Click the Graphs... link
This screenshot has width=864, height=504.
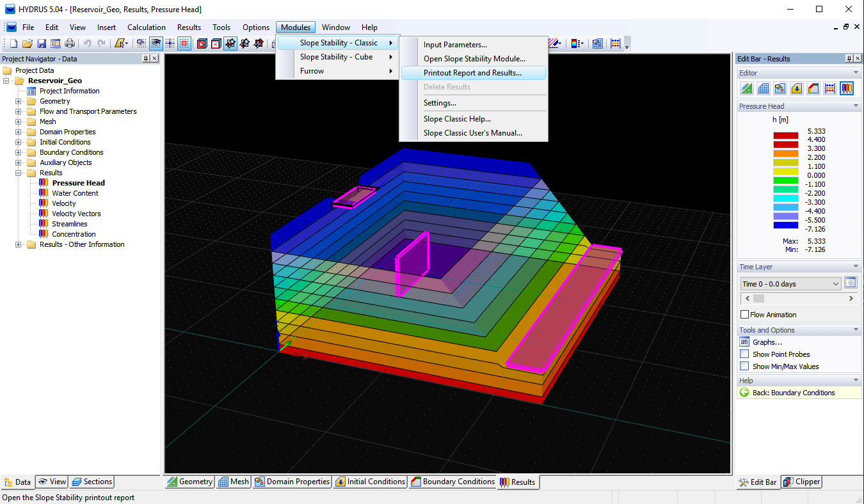pos(767,342)
